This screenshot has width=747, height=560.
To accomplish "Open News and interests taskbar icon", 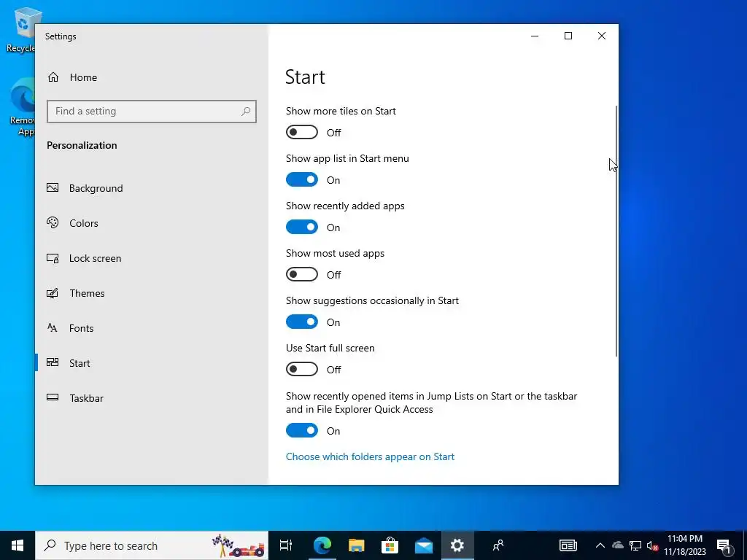I will [x=568, y=545].
